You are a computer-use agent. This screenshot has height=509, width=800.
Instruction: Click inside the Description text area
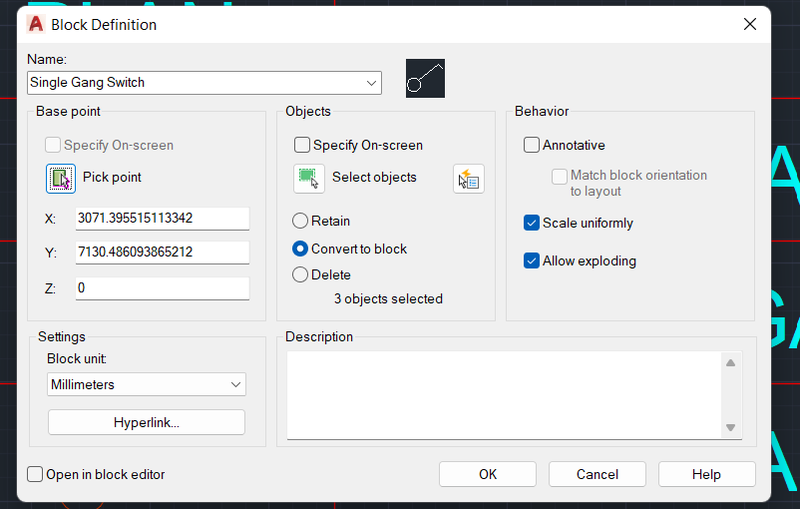pyautogui.click(x=504, y=395)
